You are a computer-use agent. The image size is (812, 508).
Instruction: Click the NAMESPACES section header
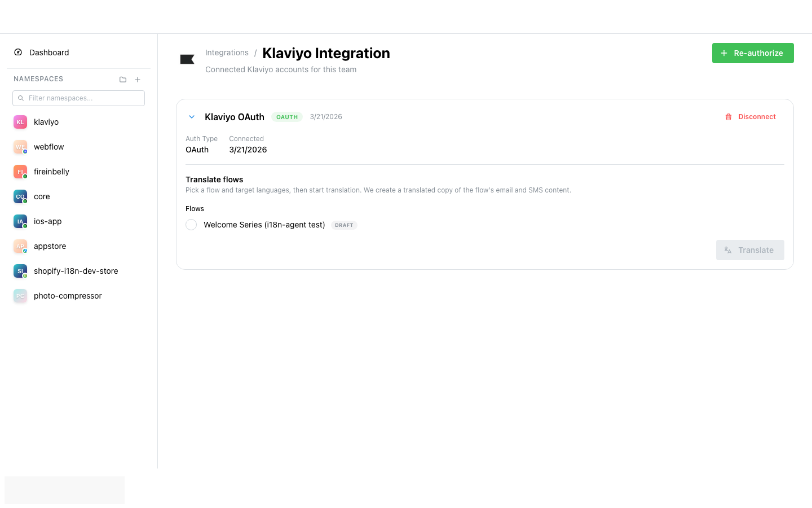pos(38,79)
